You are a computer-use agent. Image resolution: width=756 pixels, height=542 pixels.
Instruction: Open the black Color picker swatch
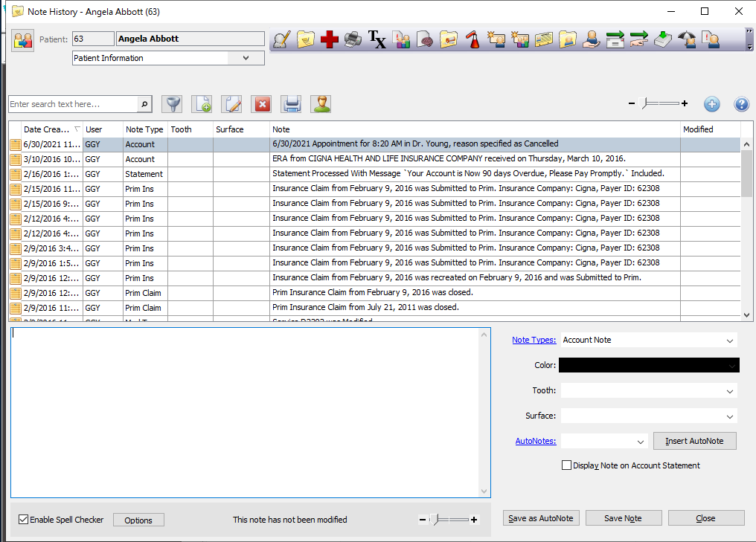[x=649, y=365]
